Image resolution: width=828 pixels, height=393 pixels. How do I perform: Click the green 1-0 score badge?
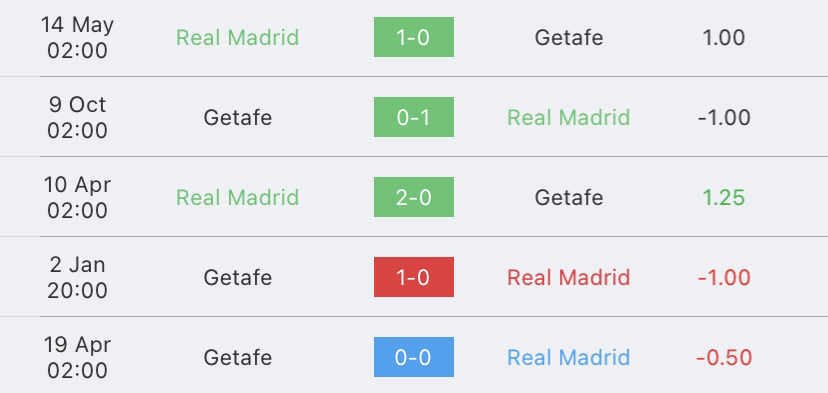click(x=413, y=37)
